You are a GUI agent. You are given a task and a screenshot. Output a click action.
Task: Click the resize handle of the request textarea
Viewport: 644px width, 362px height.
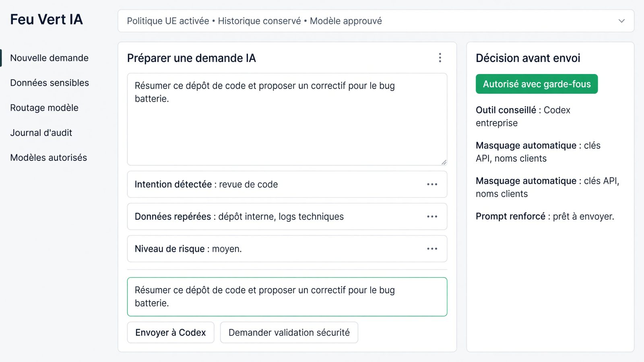click(x=444, y=162)
